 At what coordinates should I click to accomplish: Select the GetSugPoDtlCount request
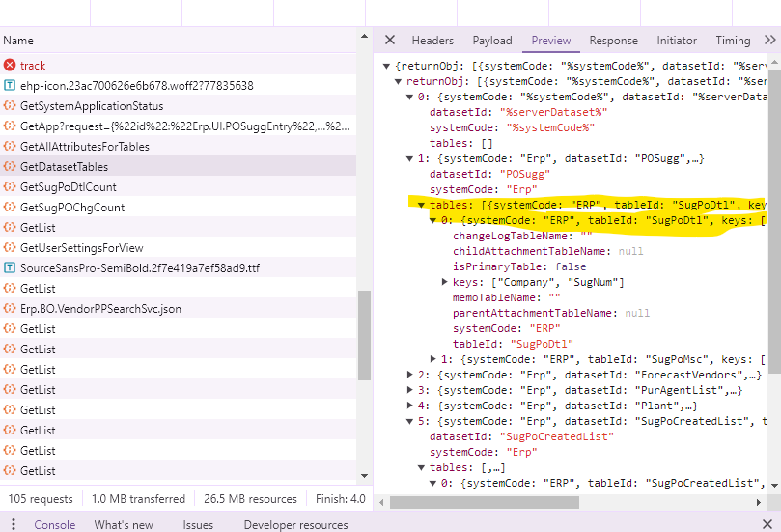pos(178,186)
